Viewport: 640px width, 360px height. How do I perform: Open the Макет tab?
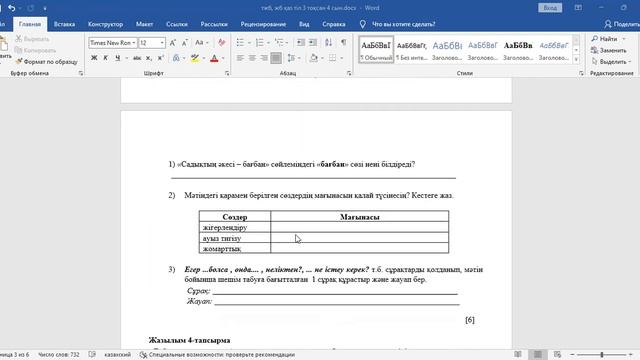click(144, 24)
